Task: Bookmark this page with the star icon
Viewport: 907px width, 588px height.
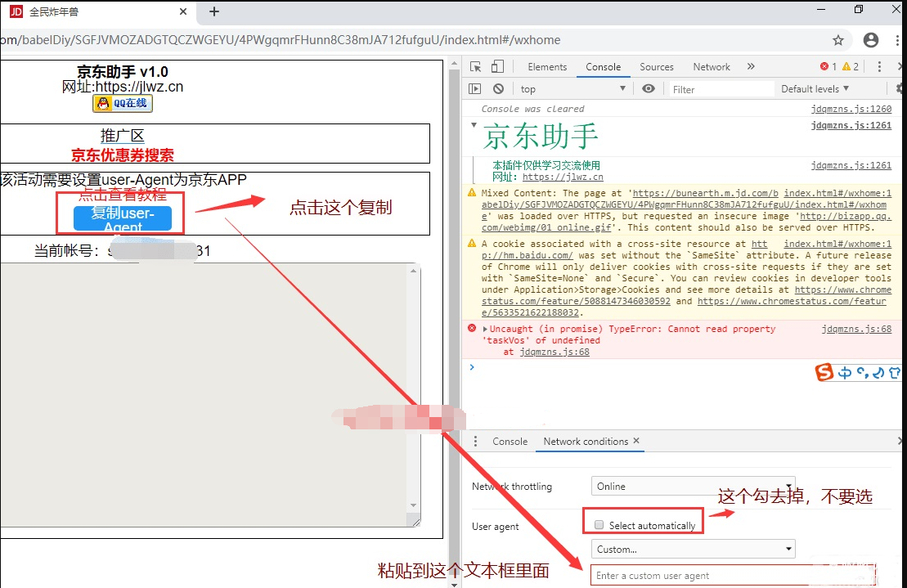Action: (838, 40)
